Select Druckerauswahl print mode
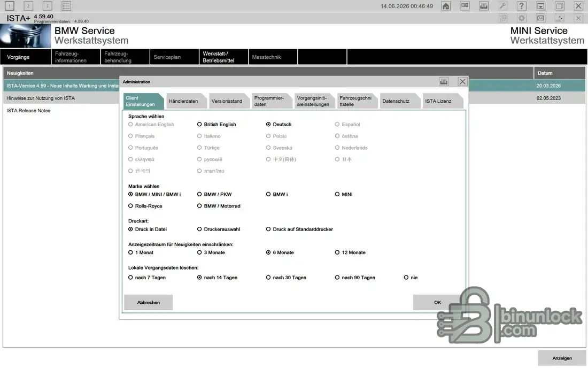Screen dimensions: 588x368 coord(219,229)
